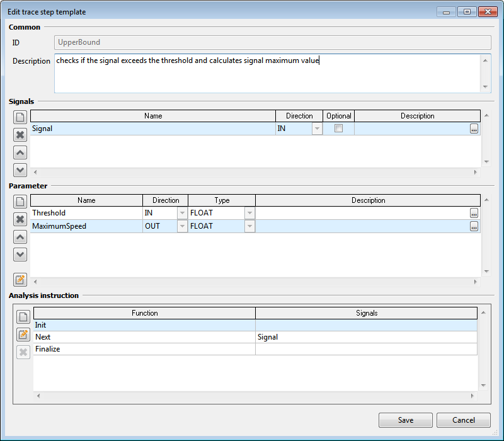Select the MaximumSpeed parameter name cell

click(86, 226)
